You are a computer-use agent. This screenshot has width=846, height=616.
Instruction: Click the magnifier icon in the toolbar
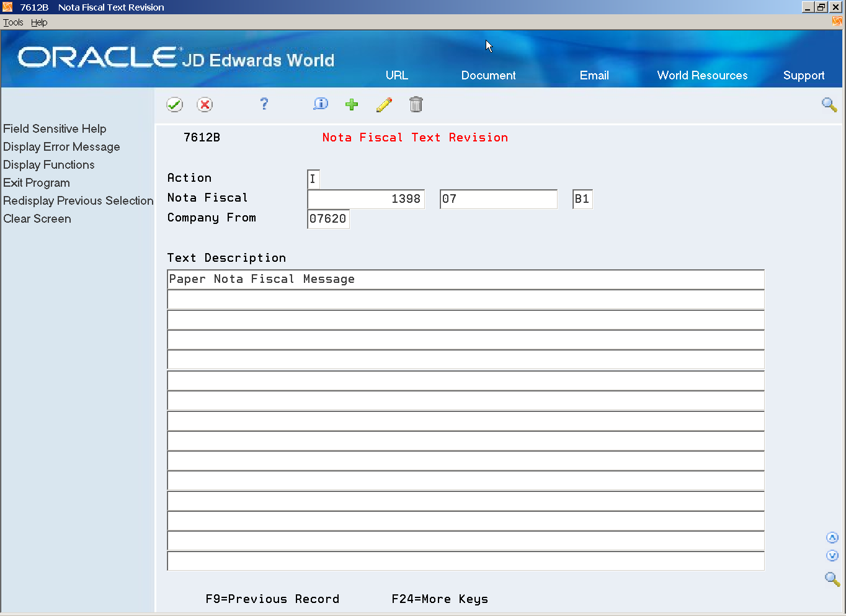click(x=829, y=104)
